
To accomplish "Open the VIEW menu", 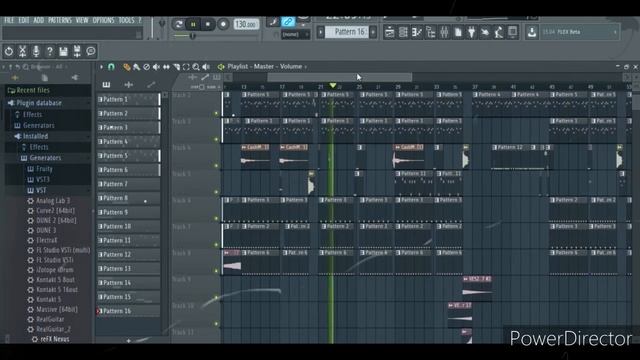I will 82,20.
